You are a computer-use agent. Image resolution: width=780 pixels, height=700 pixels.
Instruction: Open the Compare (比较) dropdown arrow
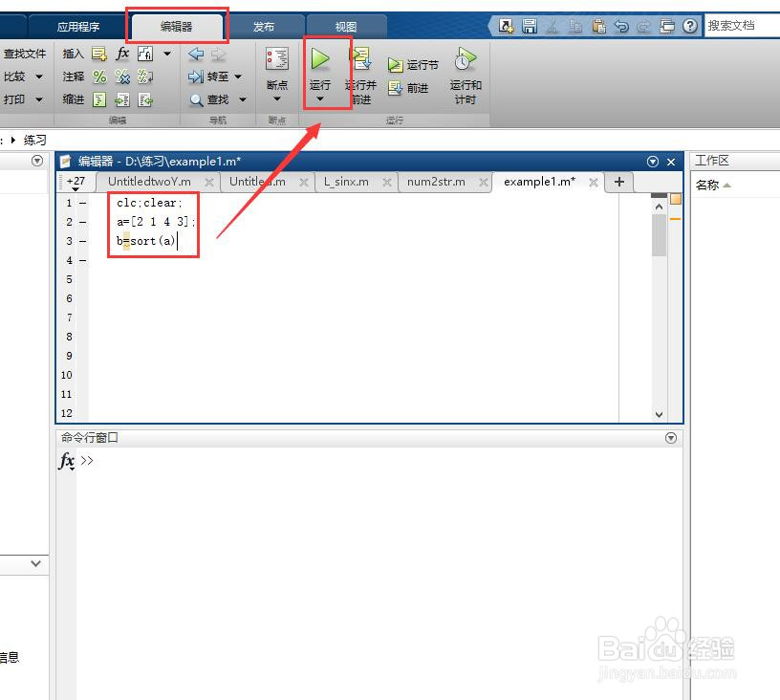pyautogui.click(x=39, y=77)
